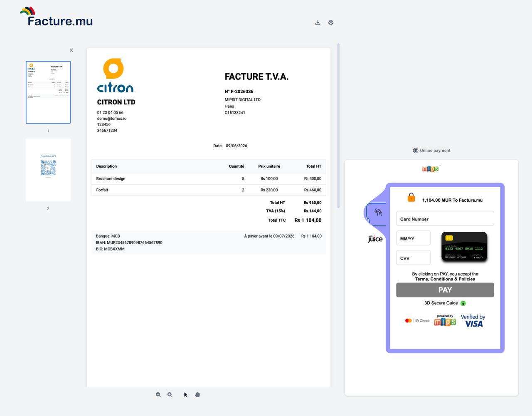
Task: Click client code 'C15133241'
Action: [235, 113]
